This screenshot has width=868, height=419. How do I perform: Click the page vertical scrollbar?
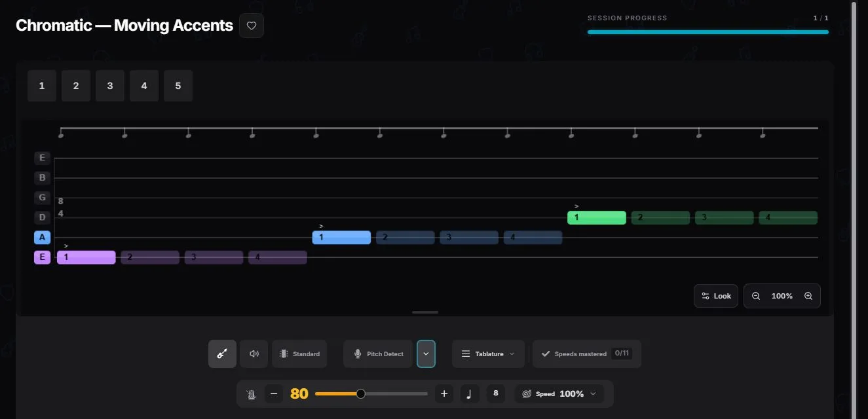click(854, 209)
